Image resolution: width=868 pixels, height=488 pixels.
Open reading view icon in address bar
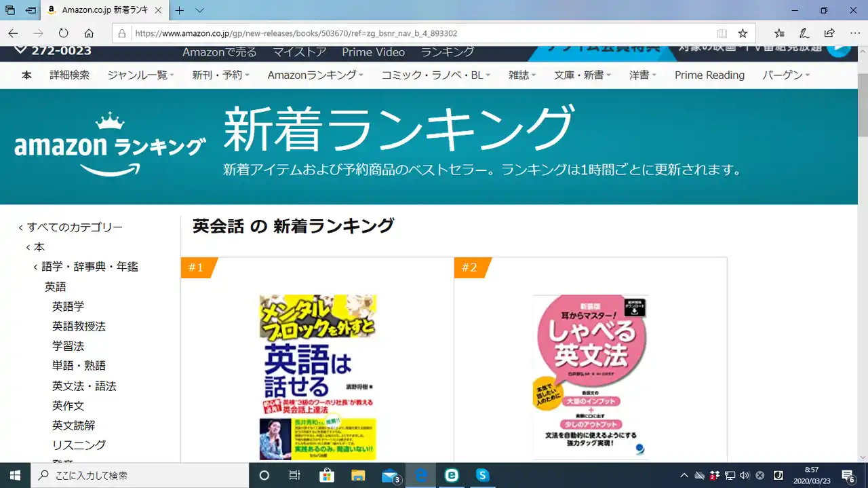coord(722,33)
